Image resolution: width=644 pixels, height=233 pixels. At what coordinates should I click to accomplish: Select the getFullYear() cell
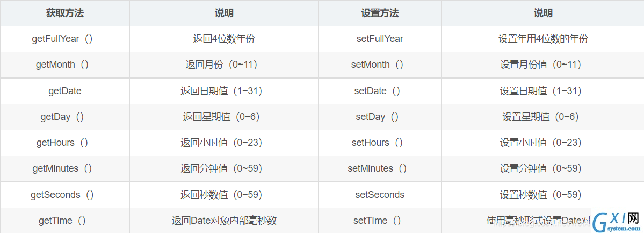pos(65,39)
